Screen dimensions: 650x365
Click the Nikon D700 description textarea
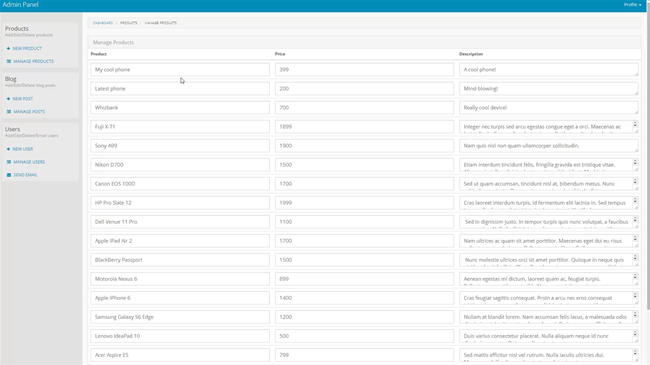(x=549, y=165)
